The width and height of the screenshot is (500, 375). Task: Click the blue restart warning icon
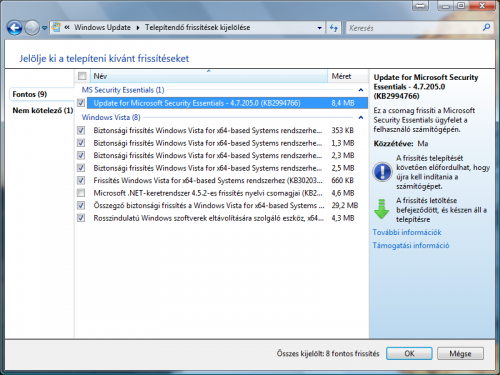point(382,172)
